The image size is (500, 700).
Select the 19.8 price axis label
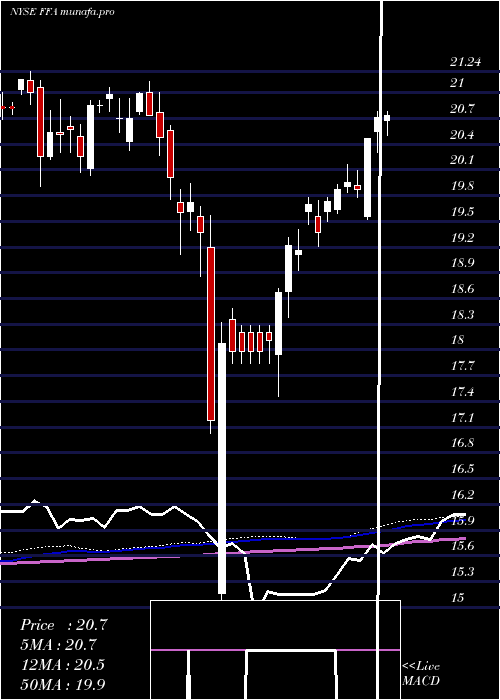[462, 186]
